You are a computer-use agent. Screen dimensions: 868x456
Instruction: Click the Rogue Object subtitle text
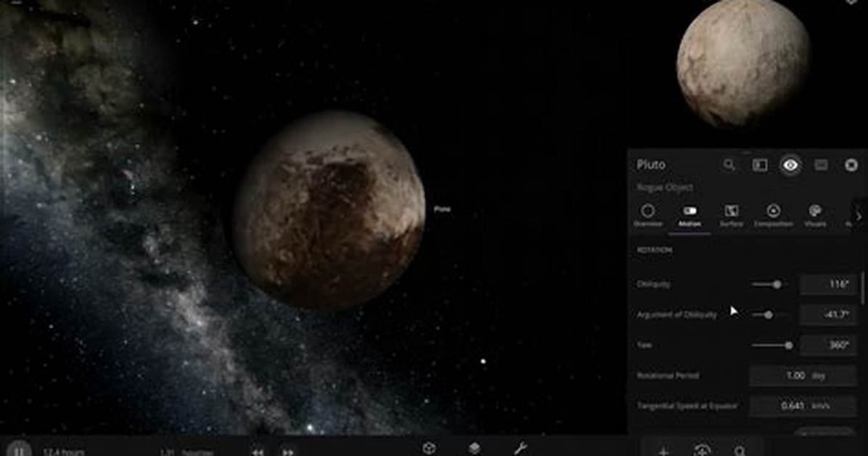coord(664,187)
